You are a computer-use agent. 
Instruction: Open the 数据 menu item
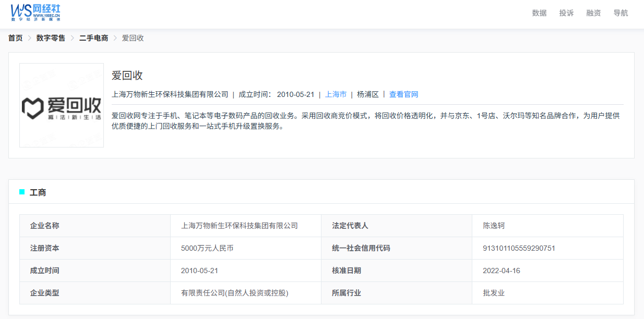[x=539, y=13]
